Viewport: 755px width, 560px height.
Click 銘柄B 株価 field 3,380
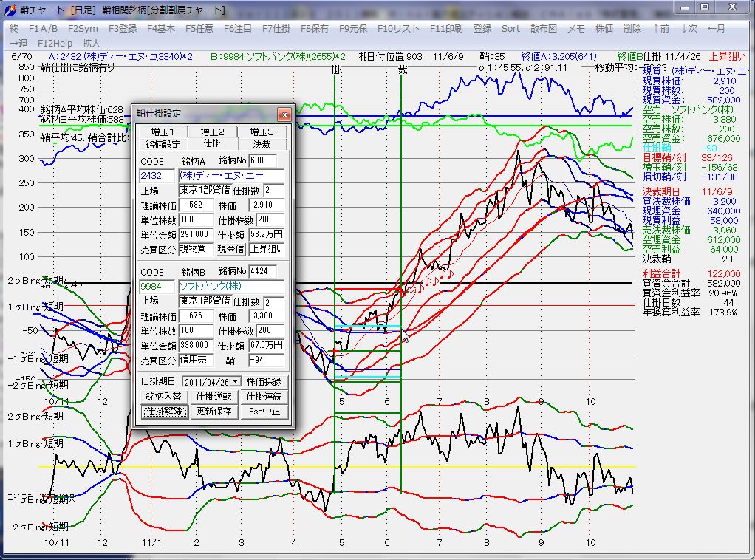click(266, 316)
